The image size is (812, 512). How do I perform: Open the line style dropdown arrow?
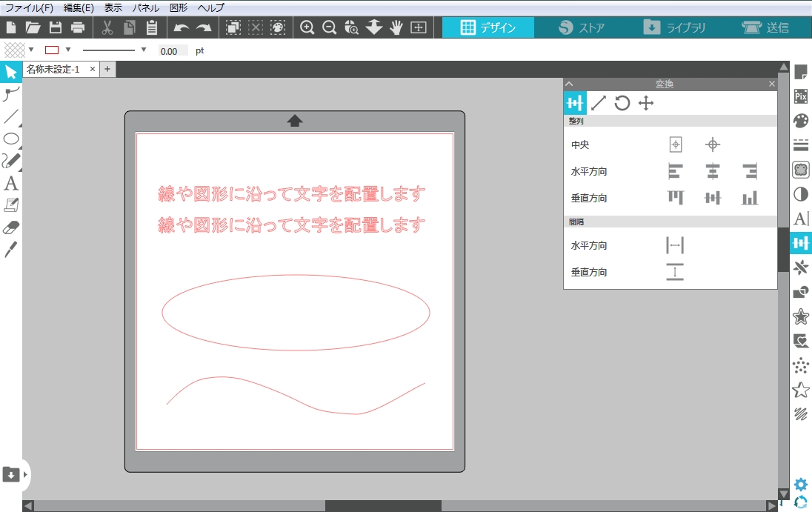144,50
